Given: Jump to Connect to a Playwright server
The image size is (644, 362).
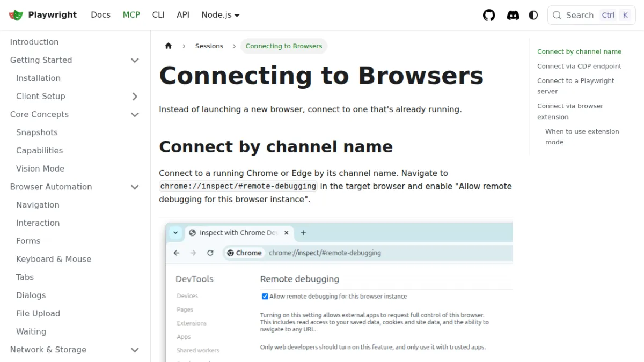Looking at the screenshot, I should click(576, 86).
